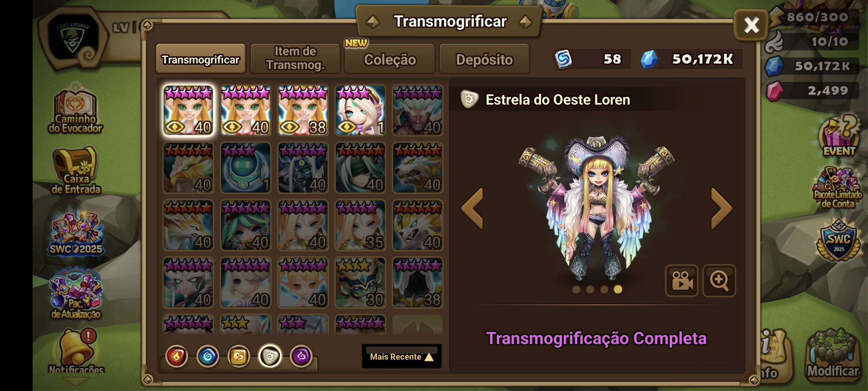This screenshot has width=868, height=391.
Task: Show previous transmog with left arrow
Action: tap(472, 208)
